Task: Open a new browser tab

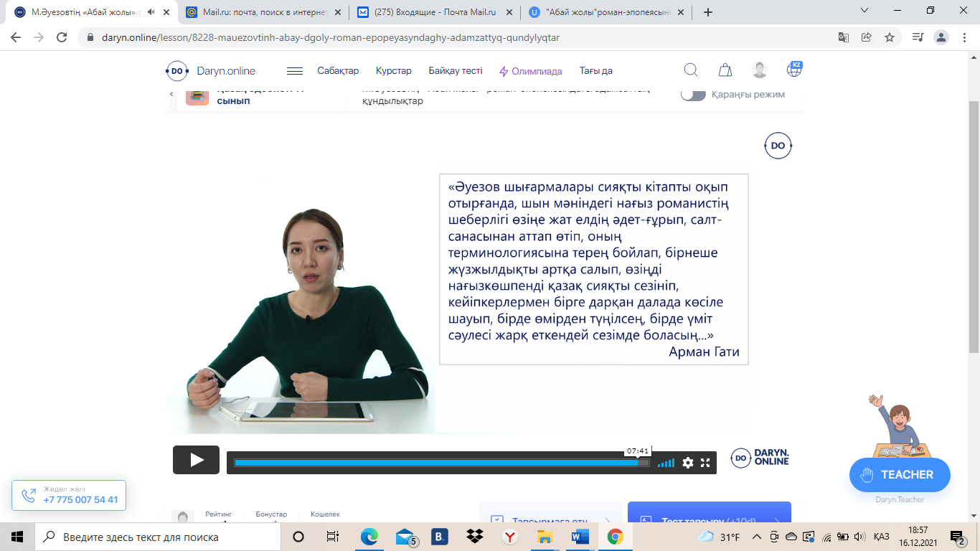Action: click(x=708, y=12)
